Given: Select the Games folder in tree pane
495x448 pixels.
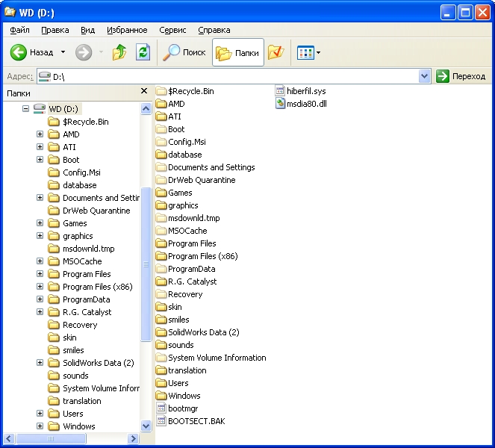Looking at the screenshot, I should point(74,223).
